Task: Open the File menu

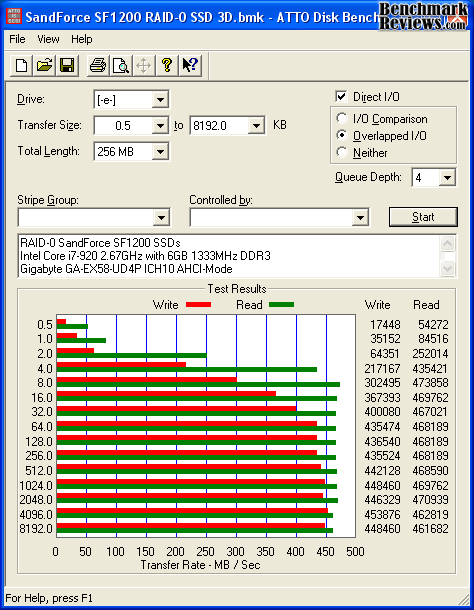Action: (x=17, y=39)
